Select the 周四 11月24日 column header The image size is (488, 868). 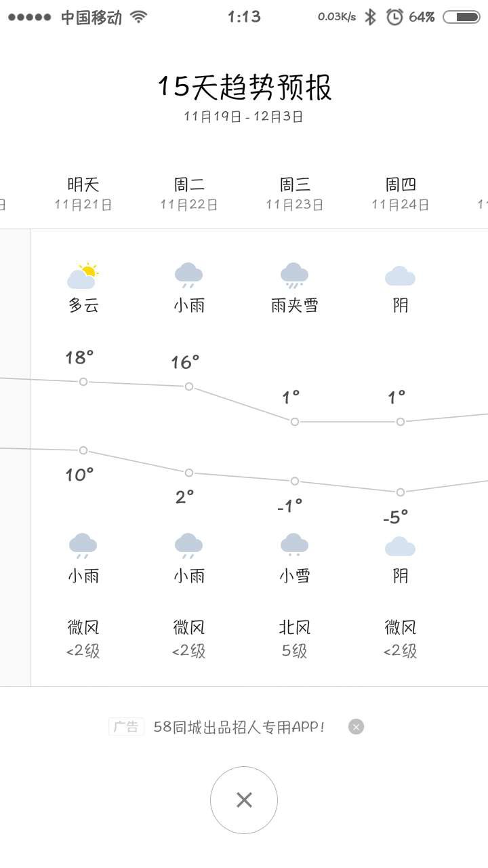click(x=401, y=194)
